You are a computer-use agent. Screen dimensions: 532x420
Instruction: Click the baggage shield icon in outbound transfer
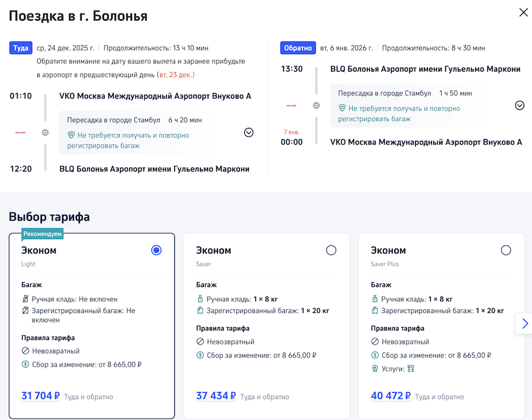pyautogui.click(x=72, y=135)
